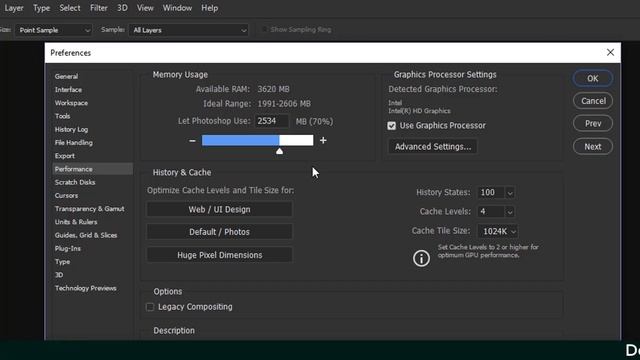Click the minus icon to decrease memory

coord(192,140)
